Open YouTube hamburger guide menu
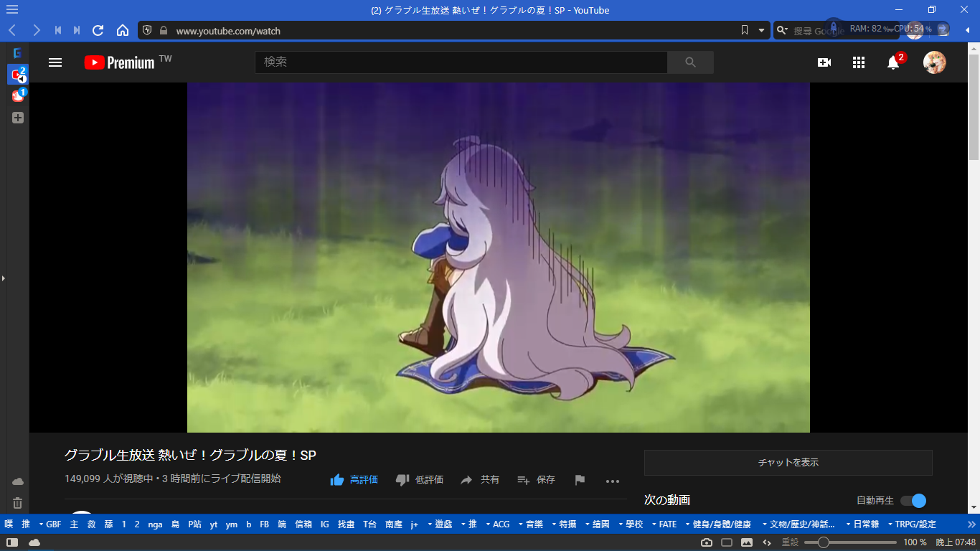Image resolution: width=980 pixels, height=551 pixels. [x=55, y=62]
